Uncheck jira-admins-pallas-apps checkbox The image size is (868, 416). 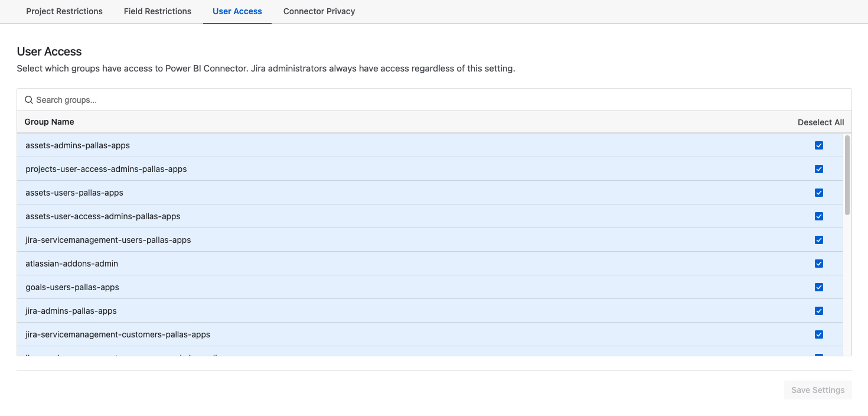pyautogui.click(x=819, y=311)
